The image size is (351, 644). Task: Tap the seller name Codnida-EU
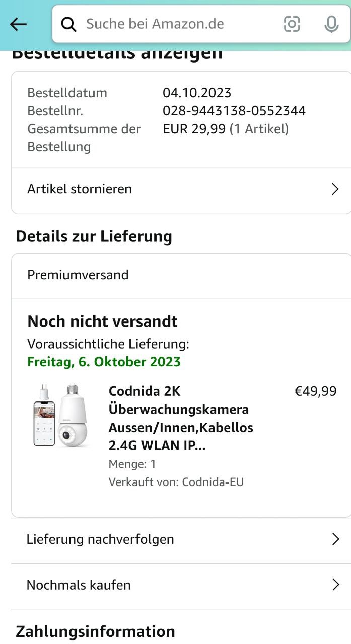coord(213,482)
